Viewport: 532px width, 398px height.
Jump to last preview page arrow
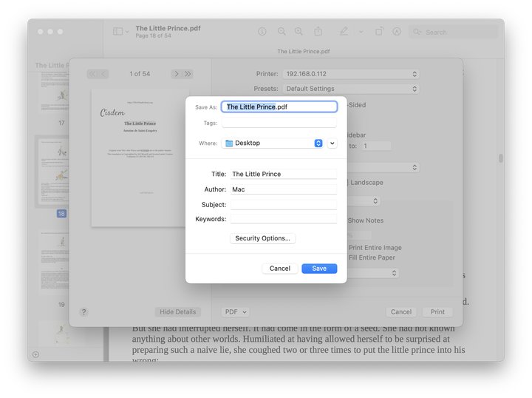pos(188,74)
